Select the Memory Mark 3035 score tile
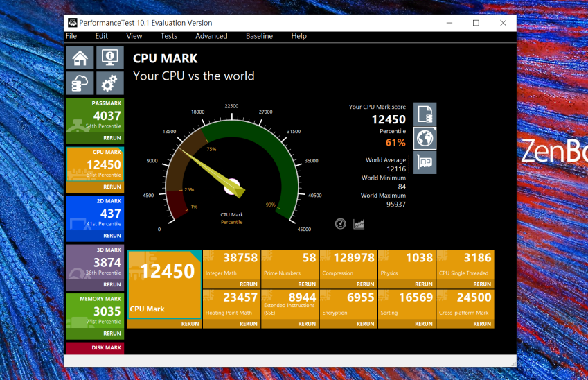 click(x=96, y=311)
